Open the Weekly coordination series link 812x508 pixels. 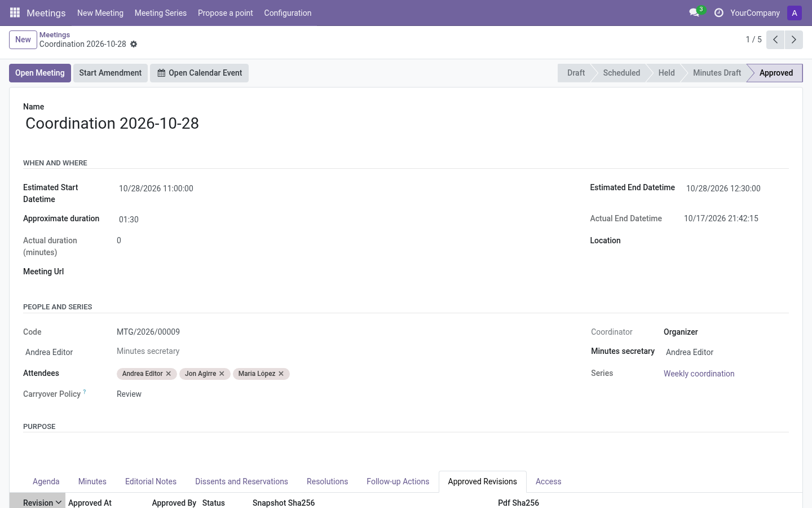699,374
